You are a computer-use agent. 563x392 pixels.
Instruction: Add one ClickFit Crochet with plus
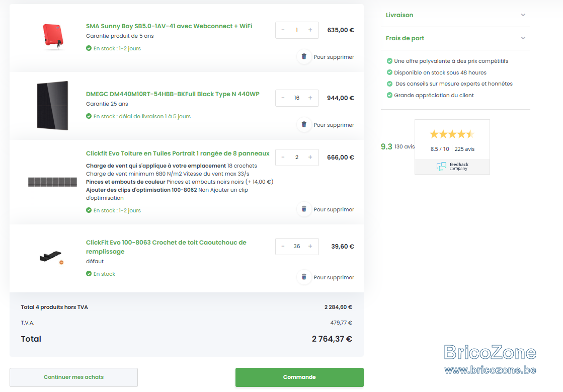click(310, 246)
